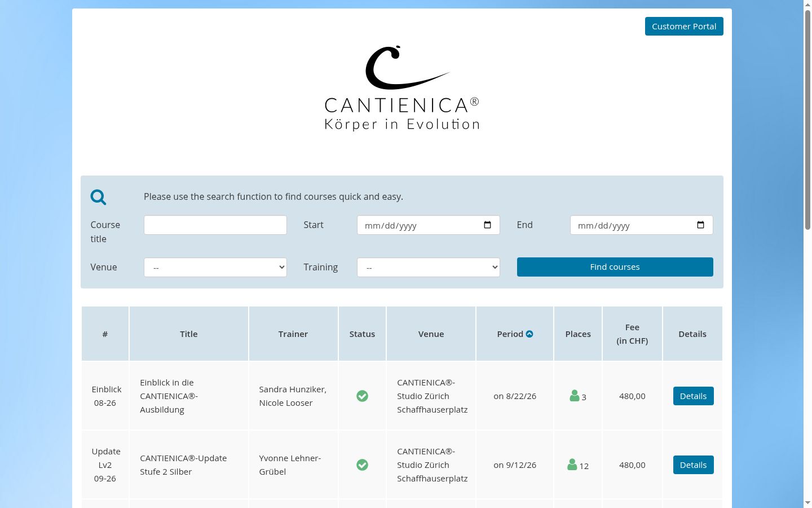Screen dimensions: 812x508
Task: Open the Customer Portal
Action: coord(684,27)
